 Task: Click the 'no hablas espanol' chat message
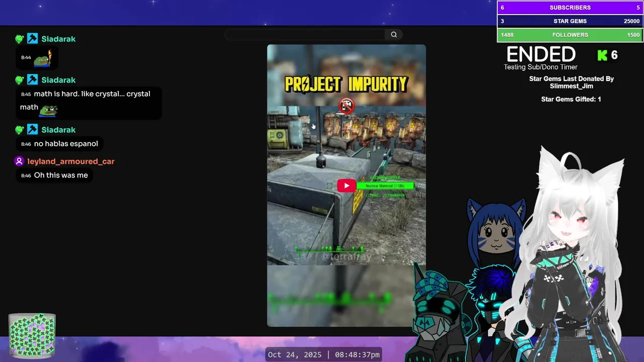(x=66, y=144)
